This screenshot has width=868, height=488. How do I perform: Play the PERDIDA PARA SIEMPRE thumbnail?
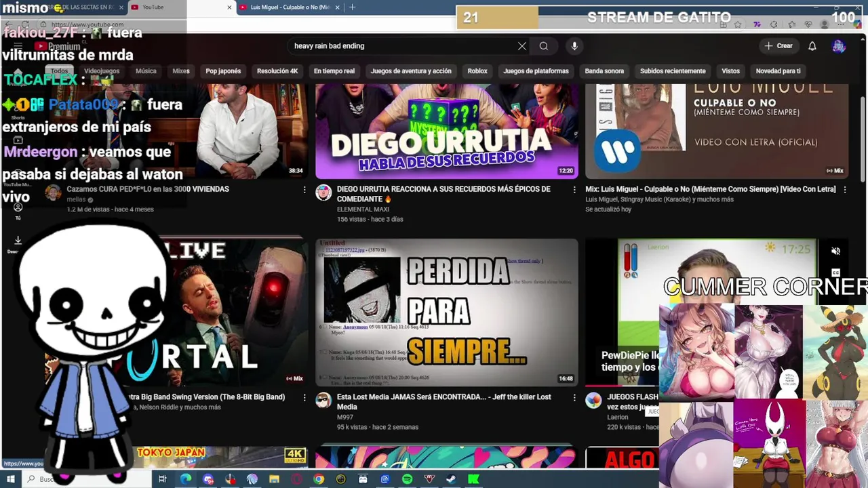447,311
